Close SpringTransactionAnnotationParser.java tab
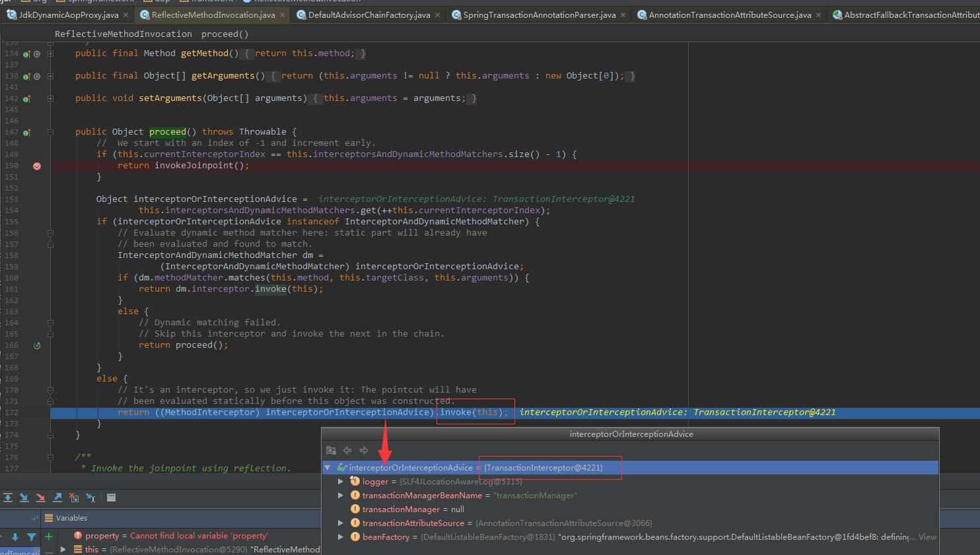980x555 pixels. [x=623, y=15]
